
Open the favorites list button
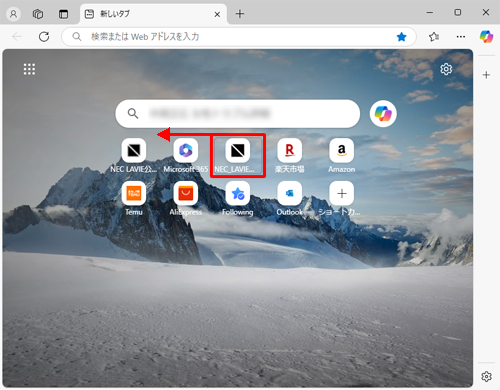pyautogui.click(x=434, y=37)
